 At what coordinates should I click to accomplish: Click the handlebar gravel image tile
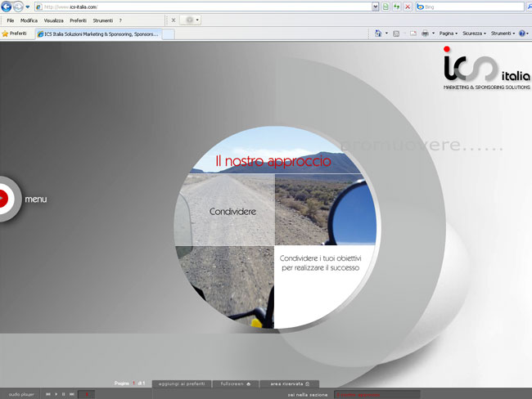coord(225,287)
